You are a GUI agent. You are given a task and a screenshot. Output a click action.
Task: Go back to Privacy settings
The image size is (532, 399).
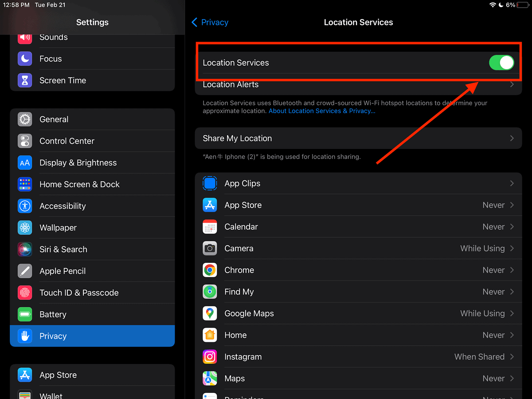coord(209,22)
